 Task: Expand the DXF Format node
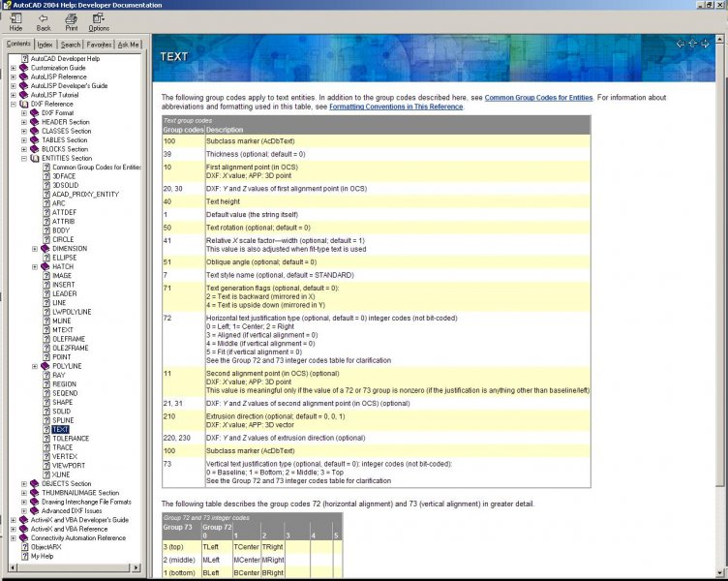(24, 113)
